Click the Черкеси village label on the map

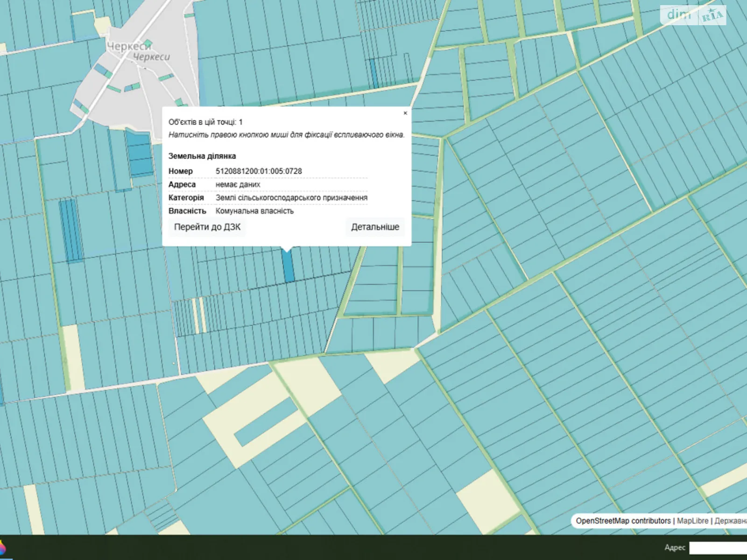(129, 47)
